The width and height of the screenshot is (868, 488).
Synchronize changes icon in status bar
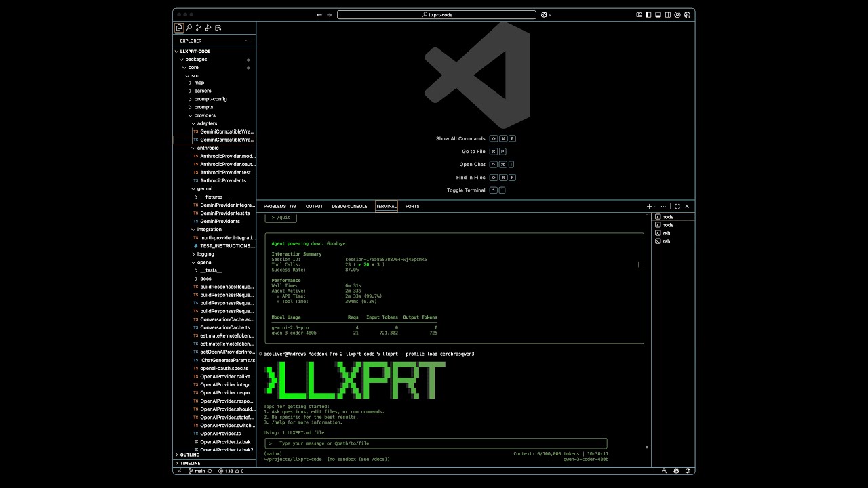coord(210,471)
